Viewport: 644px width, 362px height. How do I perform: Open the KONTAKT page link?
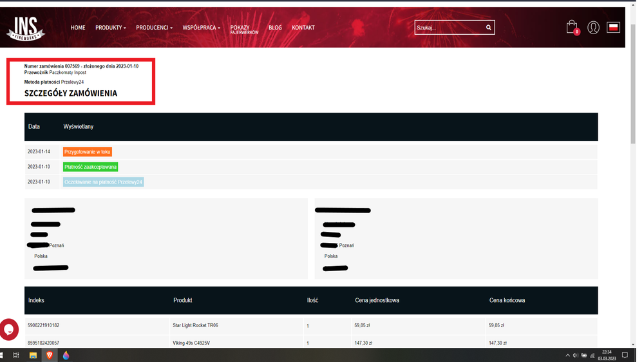303,28
